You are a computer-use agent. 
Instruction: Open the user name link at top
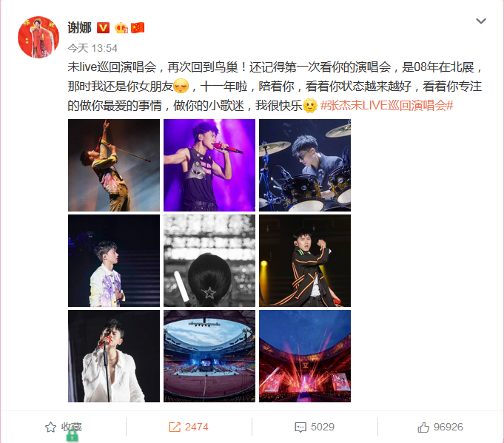point(79,27)
